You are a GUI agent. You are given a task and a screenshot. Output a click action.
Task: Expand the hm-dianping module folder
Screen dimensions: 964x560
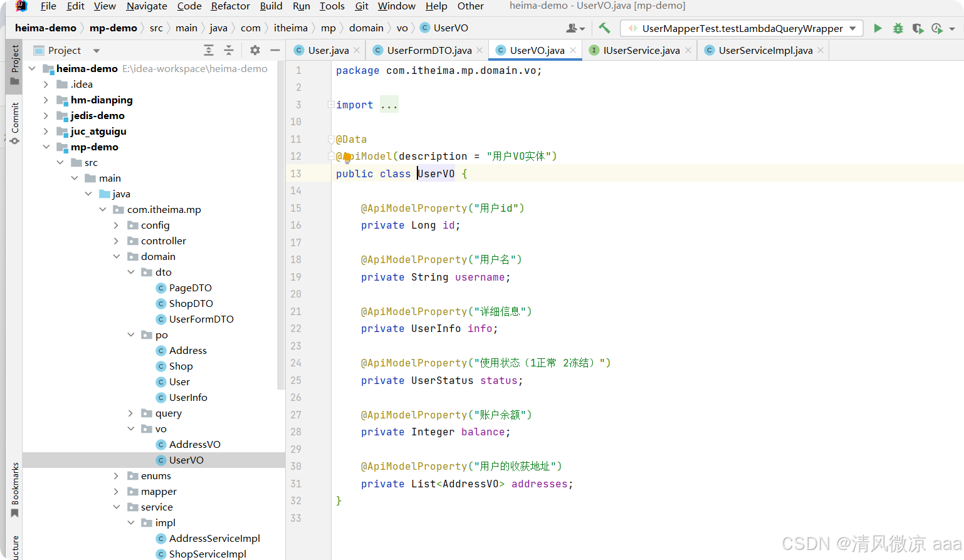tap(46, 100)
